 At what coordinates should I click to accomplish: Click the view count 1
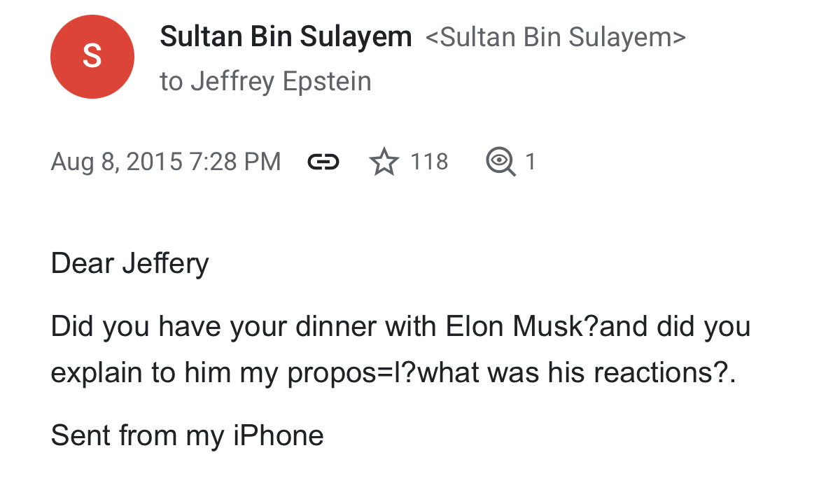pos(531,162)
